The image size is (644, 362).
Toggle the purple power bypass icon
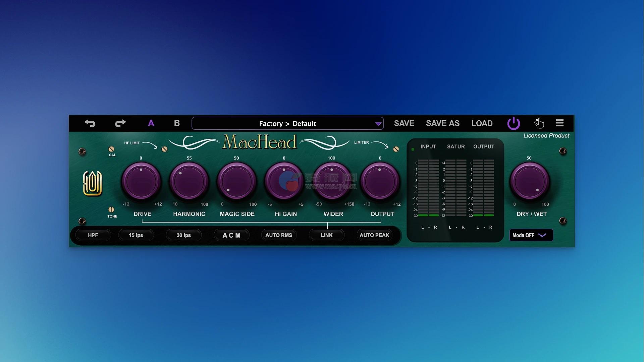(x=514, y=123)
